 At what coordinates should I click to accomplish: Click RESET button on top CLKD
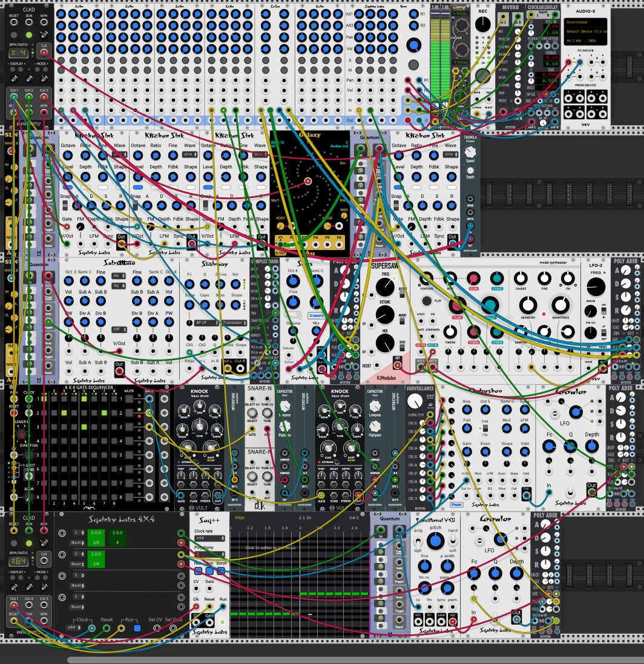coord(14,35)
